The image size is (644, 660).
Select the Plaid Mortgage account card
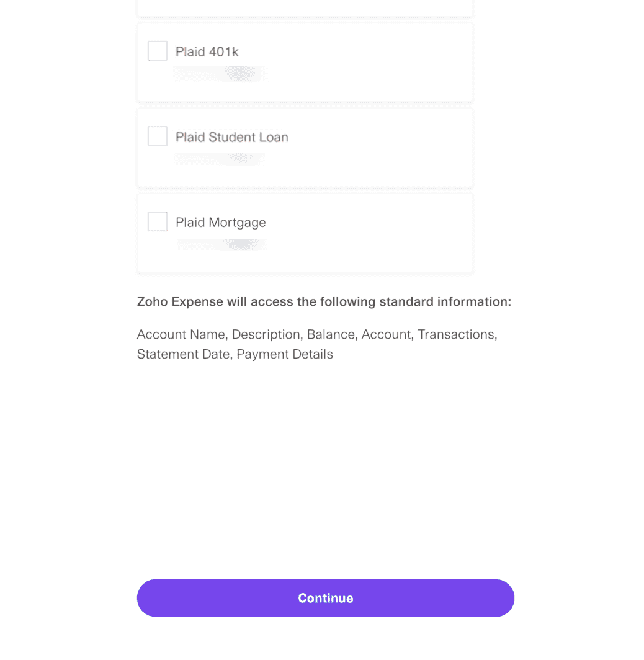point(305,233)
